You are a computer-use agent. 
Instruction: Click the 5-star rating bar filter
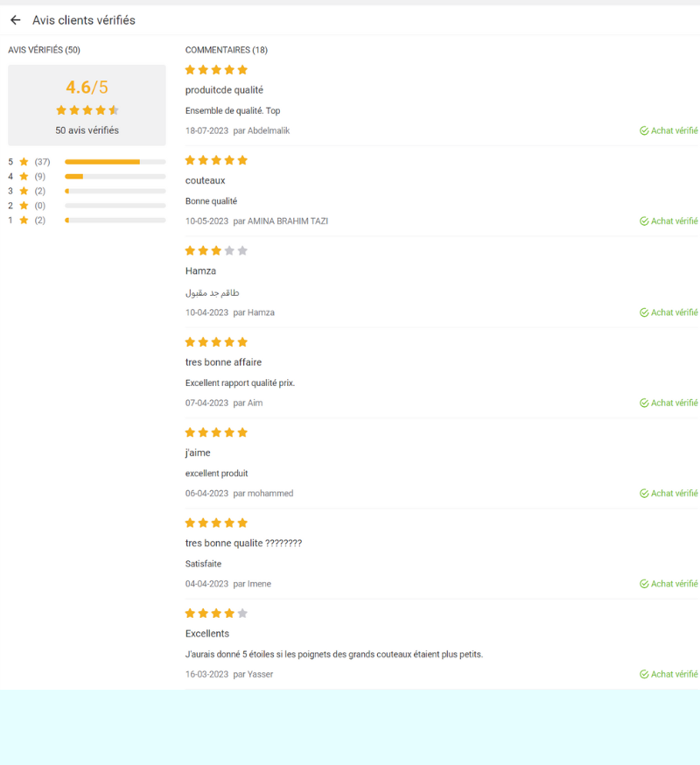point(115,162)
